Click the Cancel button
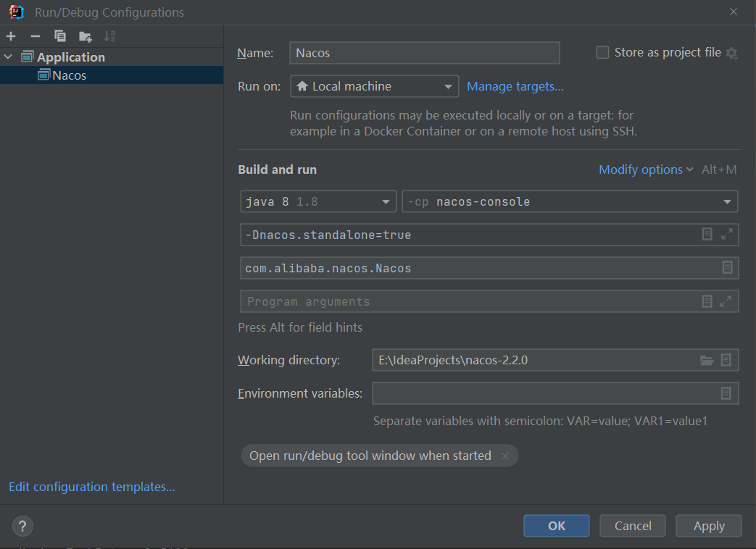 click(633, 526)
